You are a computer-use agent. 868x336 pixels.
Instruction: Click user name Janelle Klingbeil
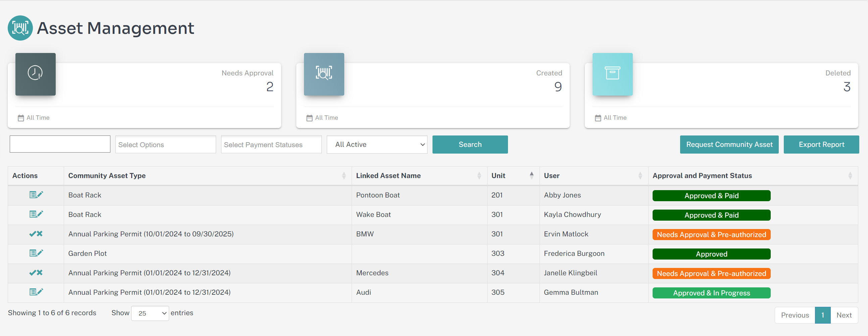click(570, 273)
